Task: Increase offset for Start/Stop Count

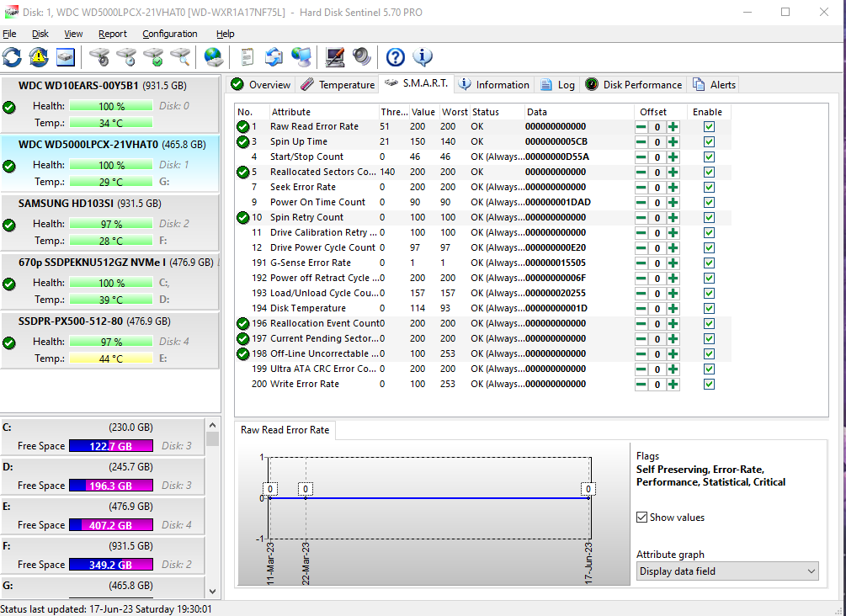Action: click(x=673, y=157)
